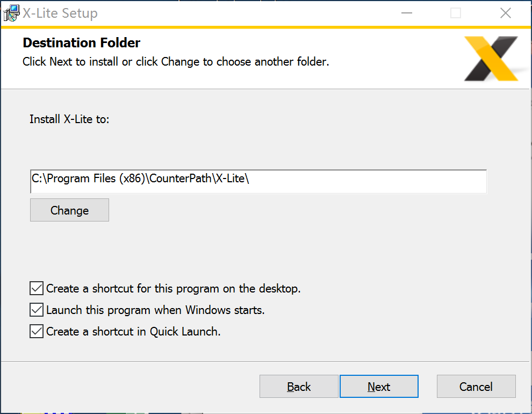Click the 'Destination Folder' heading
This screenshot has height=414, width=532.
[x=82, y=43]
